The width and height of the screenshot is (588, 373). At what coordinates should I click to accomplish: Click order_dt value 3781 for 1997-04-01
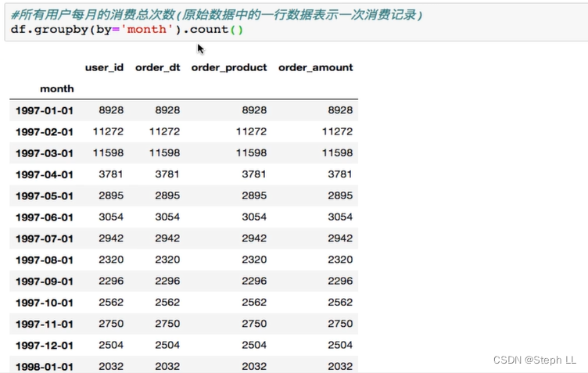coord(167,174)
